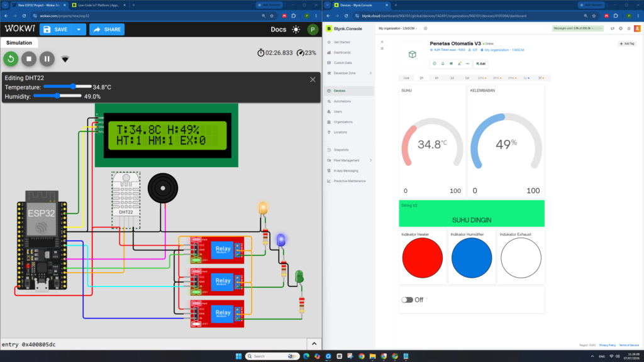Image resolution: width=644 pixels, height=362 pixels.
Task: Reload the Wokwi browser page
Action: pyautogui.click(x=25, y=16)
